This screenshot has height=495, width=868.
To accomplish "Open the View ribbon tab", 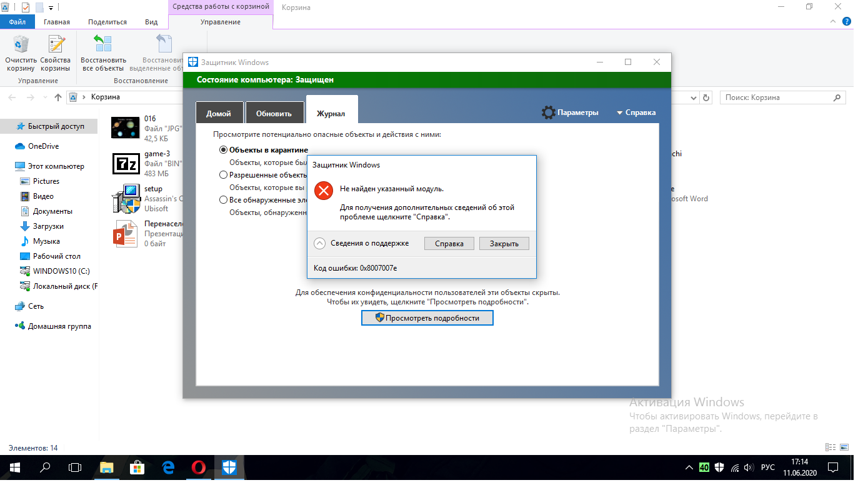I will click(x=151, y=22).
